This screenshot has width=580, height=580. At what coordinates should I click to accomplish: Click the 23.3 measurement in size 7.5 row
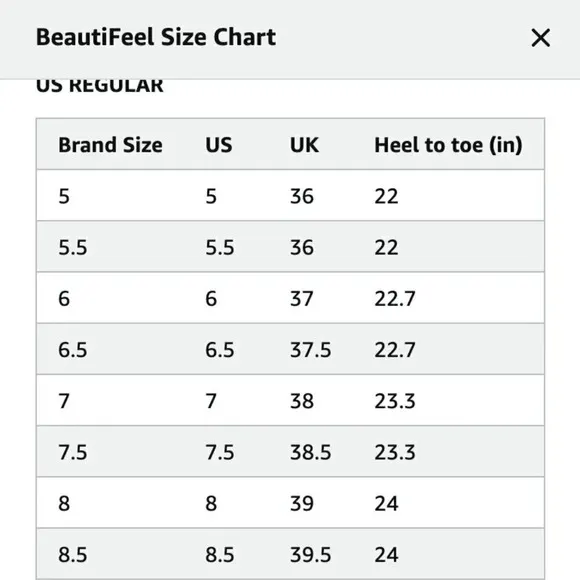coord(395,452)
